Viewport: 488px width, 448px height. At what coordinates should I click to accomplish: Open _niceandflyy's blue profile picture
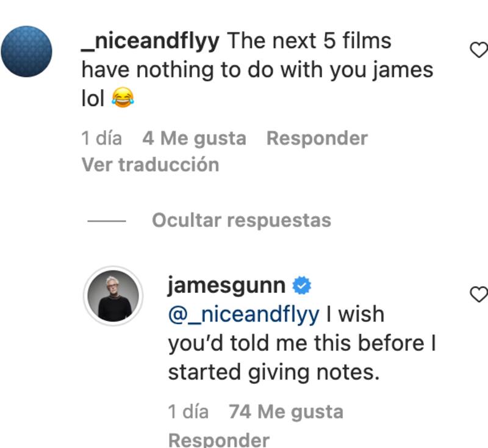point(26,51)
